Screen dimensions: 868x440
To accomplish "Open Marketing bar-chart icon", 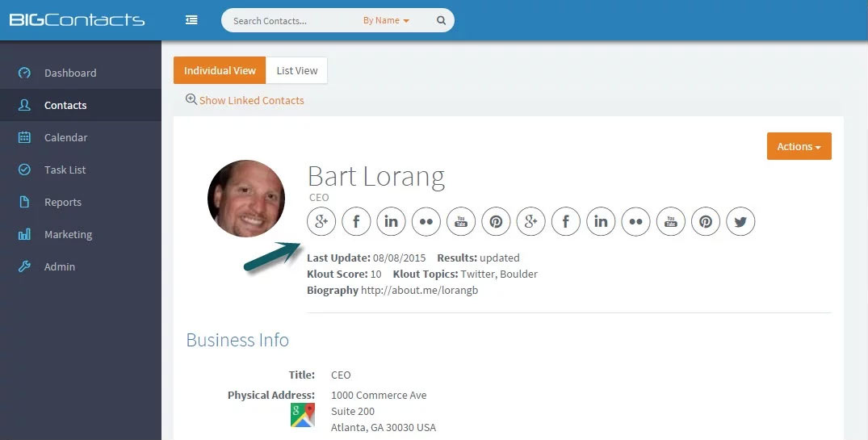I will (x=24, y=234).
